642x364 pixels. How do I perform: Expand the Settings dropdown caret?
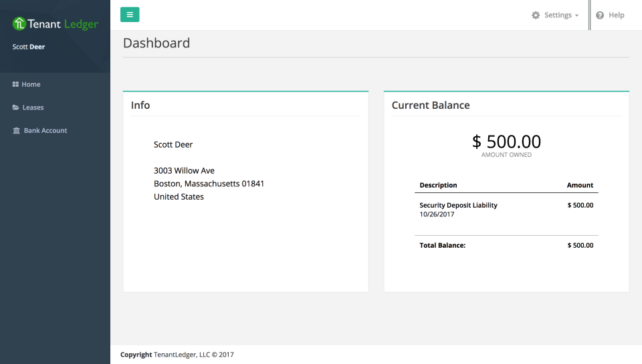[x=576, y=15]
